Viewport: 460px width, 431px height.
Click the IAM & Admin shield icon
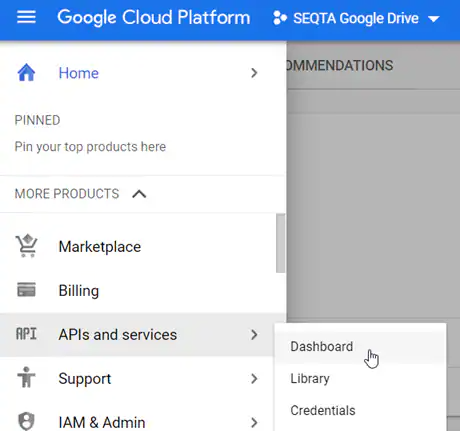[26, 421]
